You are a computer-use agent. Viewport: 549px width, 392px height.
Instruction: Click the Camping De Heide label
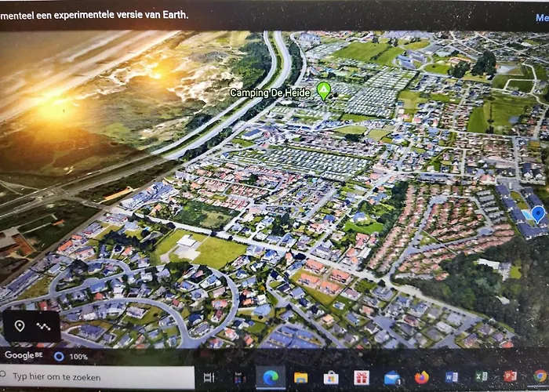point(270,93)
